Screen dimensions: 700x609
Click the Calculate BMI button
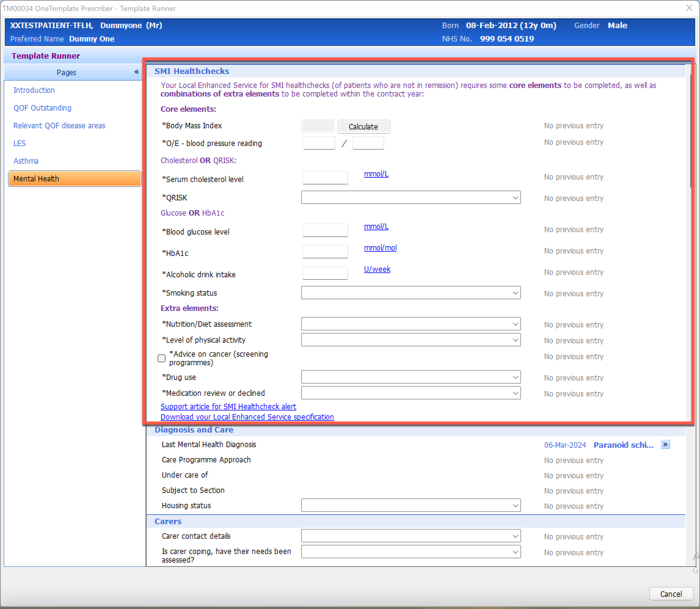pos(364,127)
